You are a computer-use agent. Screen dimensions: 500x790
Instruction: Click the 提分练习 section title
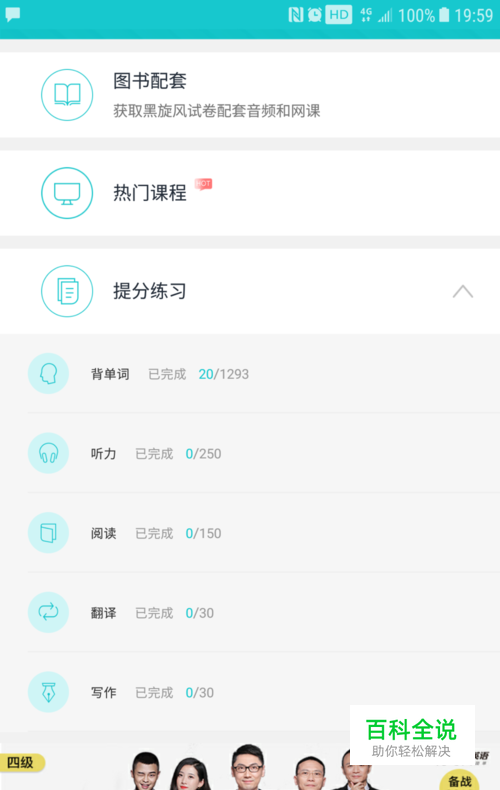point(150,291)
